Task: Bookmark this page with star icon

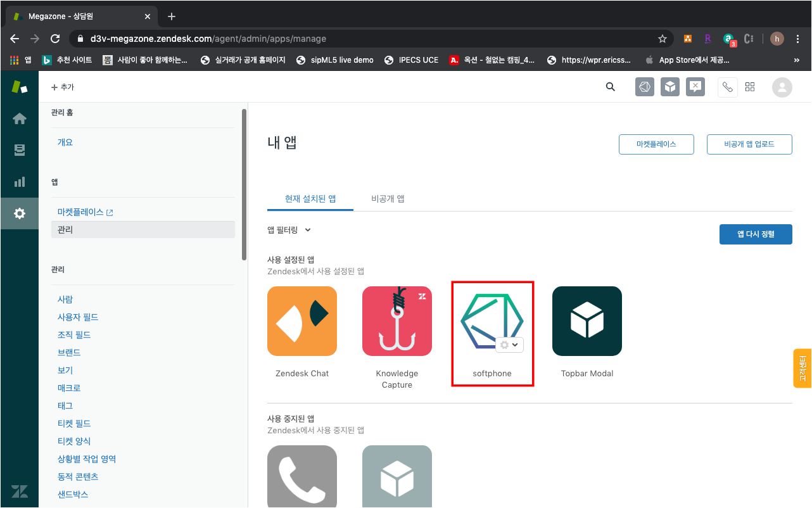Action: (663, 39)
